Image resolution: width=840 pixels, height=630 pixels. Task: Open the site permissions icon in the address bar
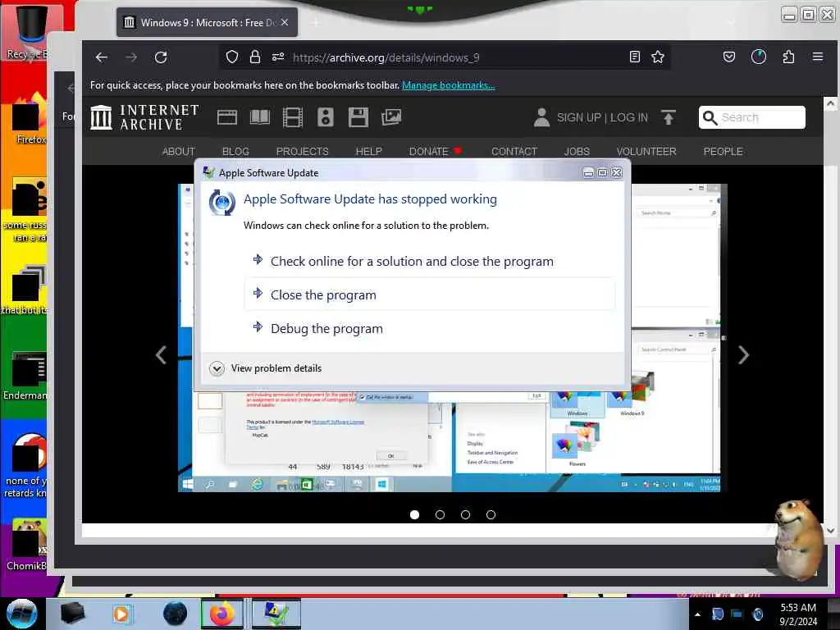(x=278, y=57)
